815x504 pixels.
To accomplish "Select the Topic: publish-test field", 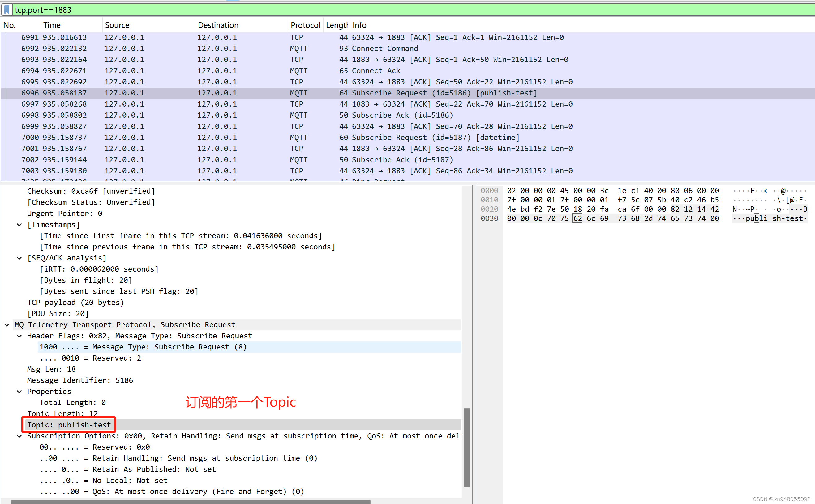I will pyautogui.click(x=69, y=425).
